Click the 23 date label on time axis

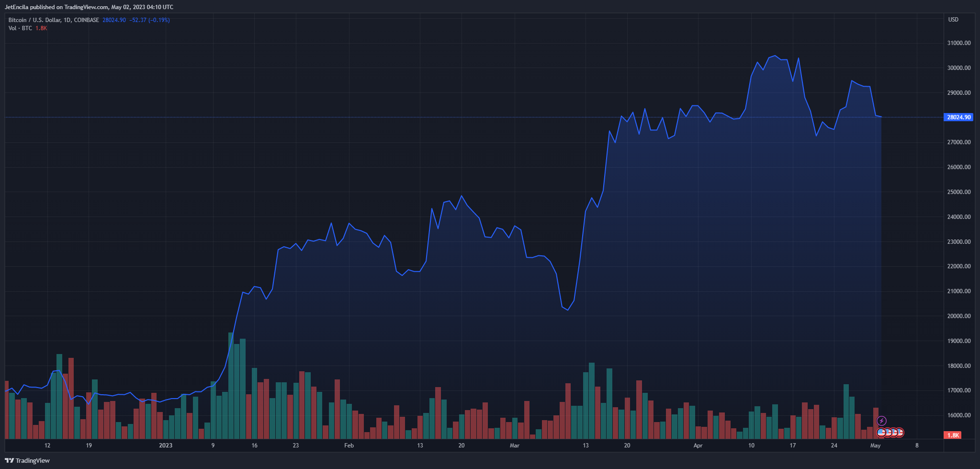(x=296, y=446)
